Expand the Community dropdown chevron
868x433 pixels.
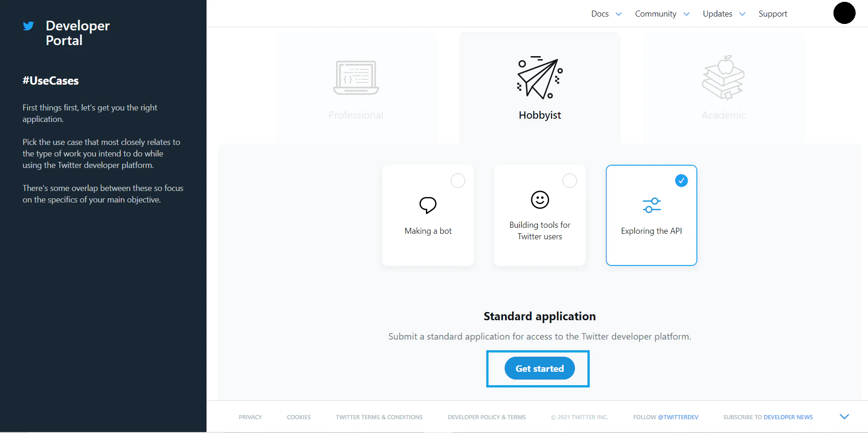point(686,14)
